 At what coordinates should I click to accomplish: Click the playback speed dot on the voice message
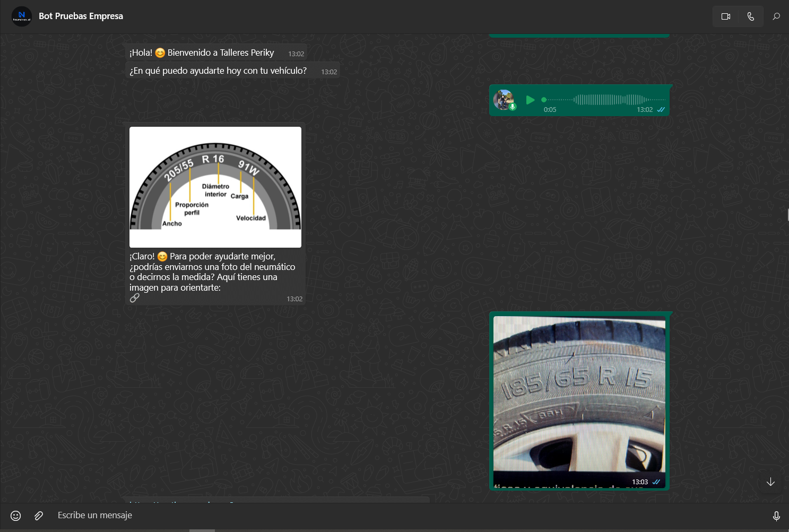pos(543,100)
